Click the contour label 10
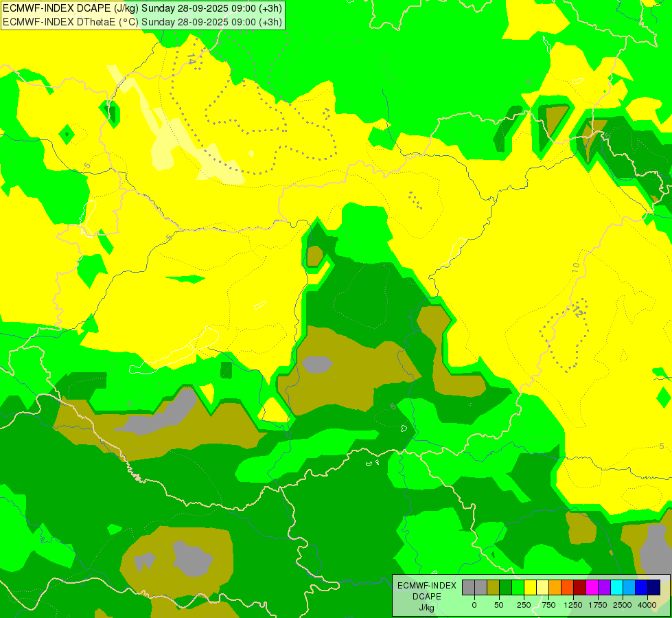The width and height of the screenshot is (672, 618). pyautogui.click(x=576, y=266)
